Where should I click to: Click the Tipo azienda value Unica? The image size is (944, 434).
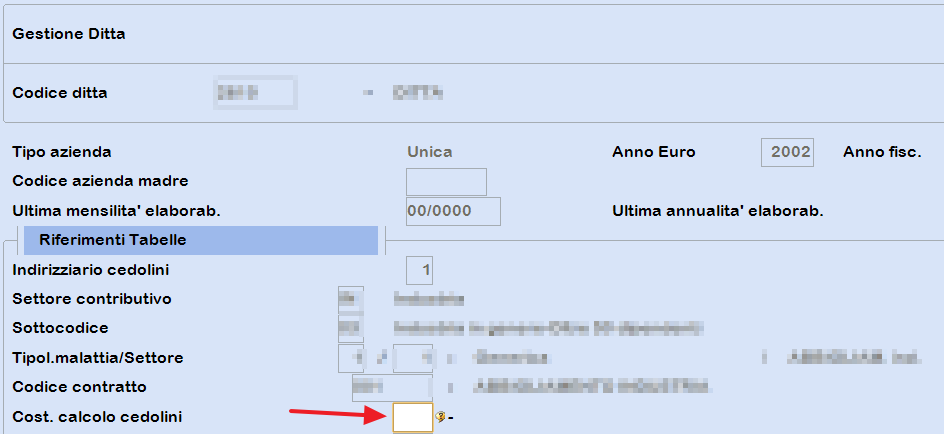[430, 152]
